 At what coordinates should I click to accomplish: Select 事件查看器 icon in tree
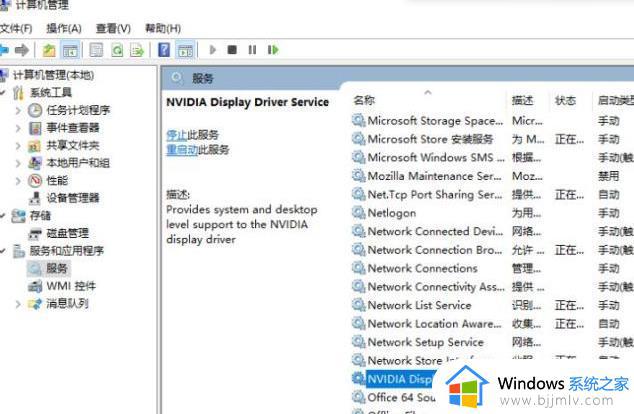click(35, 128)
